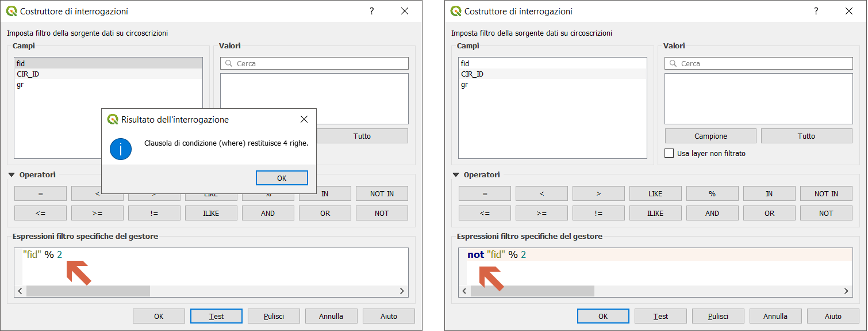Enable the 'Usa layer non filtrato' checkbox
The image size is (868, 331).
(x=669, y=154)
